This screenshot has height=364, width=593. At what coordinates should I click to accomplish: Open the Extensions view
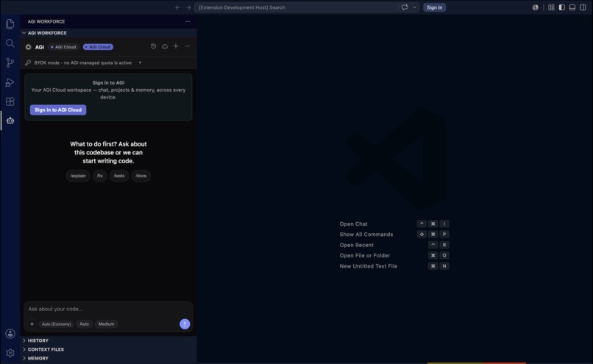coord(10,101)
